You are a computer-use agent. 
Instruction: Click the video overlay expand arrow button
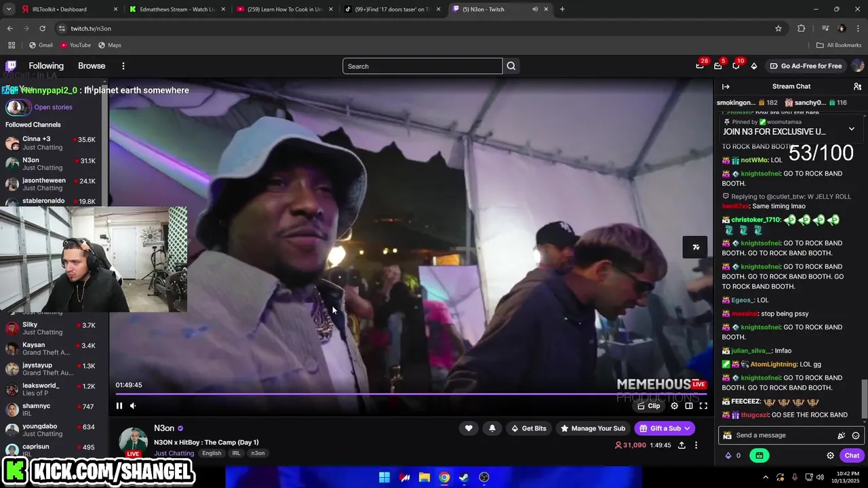click(x=696, y=247)
